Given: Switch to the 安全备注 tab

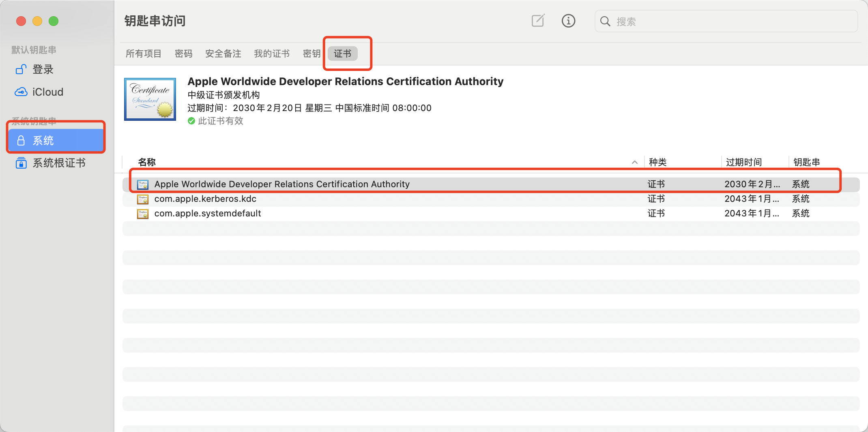Looking at the screenshot, I should 223,53.
